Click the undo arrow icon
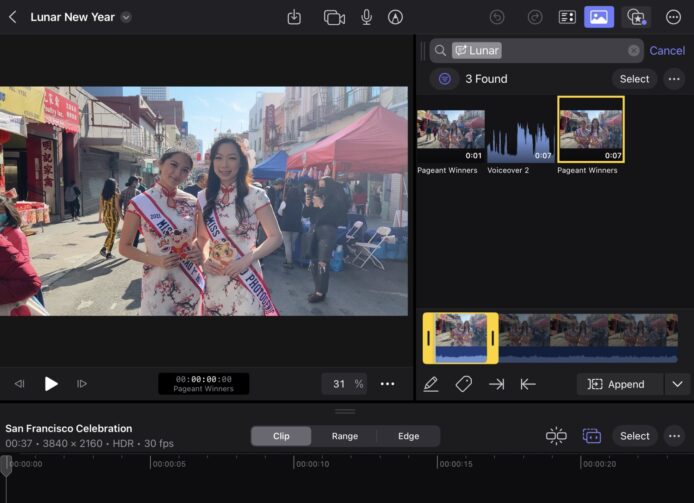Viewport: 694px width, 503px height. click(x=497, y=17)
